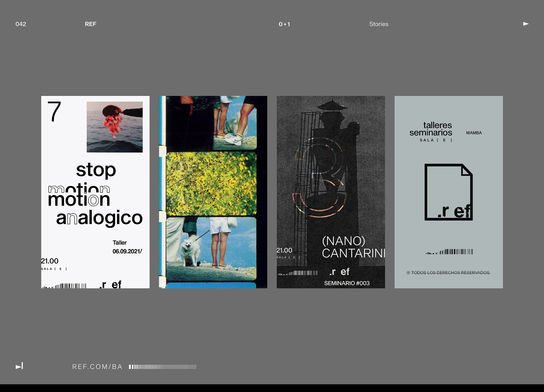The image size is (544, 392).
Task: Click the MAMBA label on grey card
Action: [474, 133]
